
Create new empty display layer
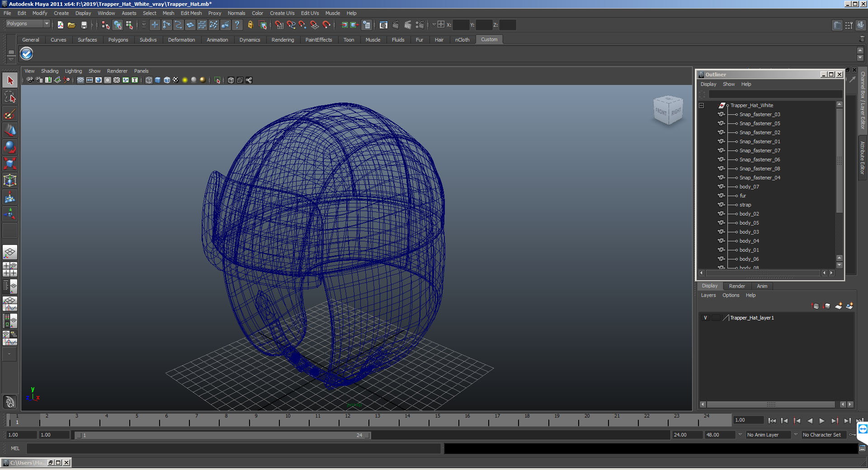tap(838, 306)
